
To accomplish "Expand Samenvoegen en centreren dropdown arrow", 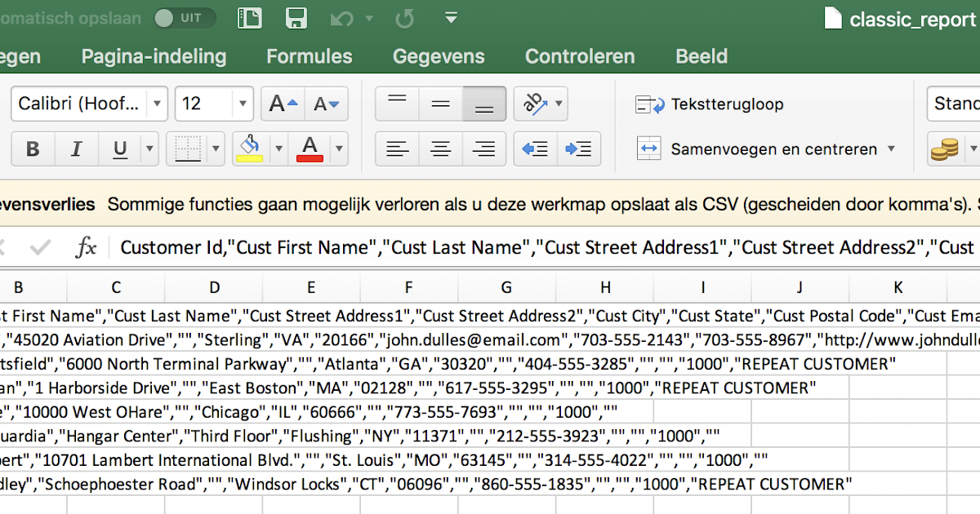I will click(891, 149).
